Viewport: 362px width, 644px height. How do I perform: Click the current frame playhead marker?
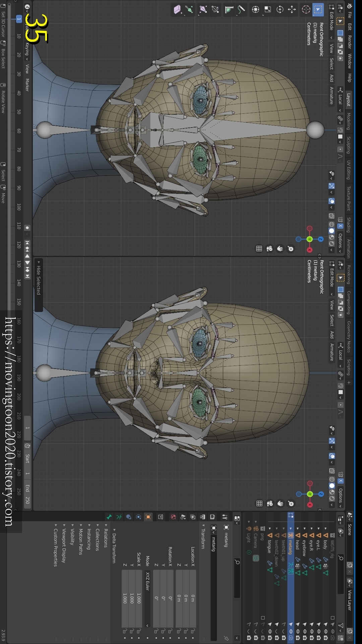tap(19, 19)
